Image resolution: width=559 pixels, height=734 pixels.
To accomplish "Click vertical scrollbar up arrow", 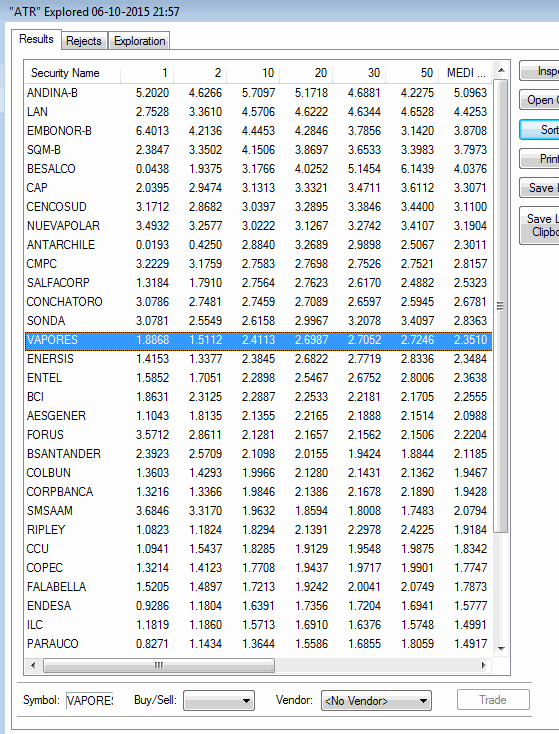I will click(501, 71).
